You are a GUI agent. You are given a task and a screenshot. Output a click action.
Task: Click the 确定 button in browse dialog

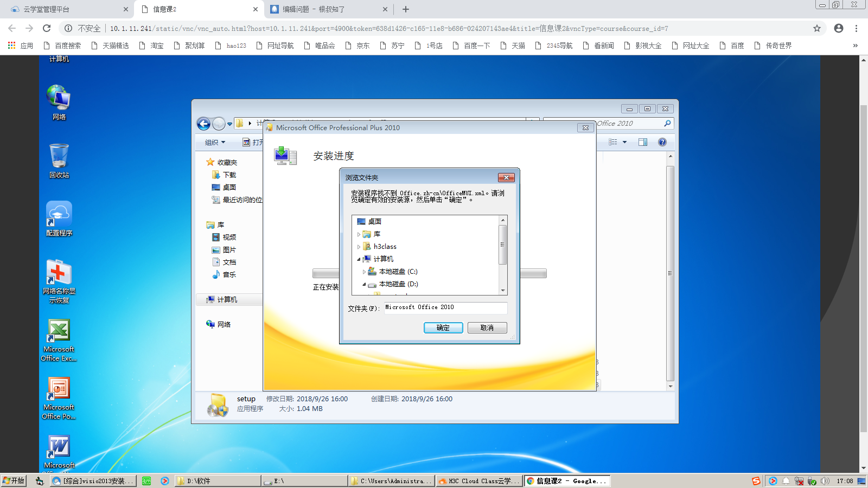click(443, 328)
